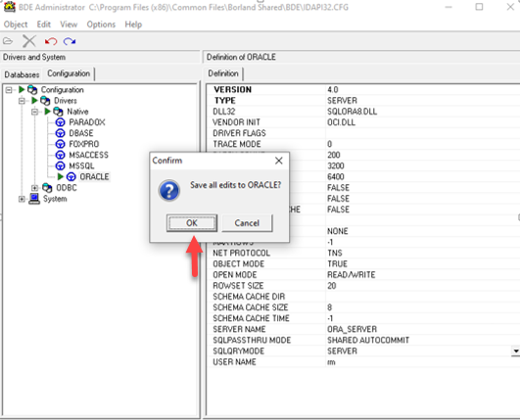Expand the ODBC drivers node
This screenshot has width=520, height=420.
coord(34,188)
